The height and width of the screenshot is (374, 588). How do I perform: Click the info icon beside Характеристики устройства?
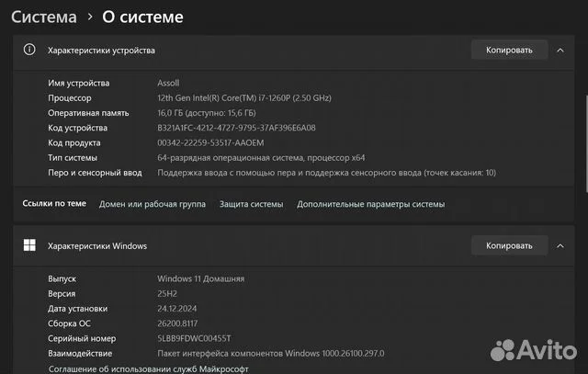(29, 50)
